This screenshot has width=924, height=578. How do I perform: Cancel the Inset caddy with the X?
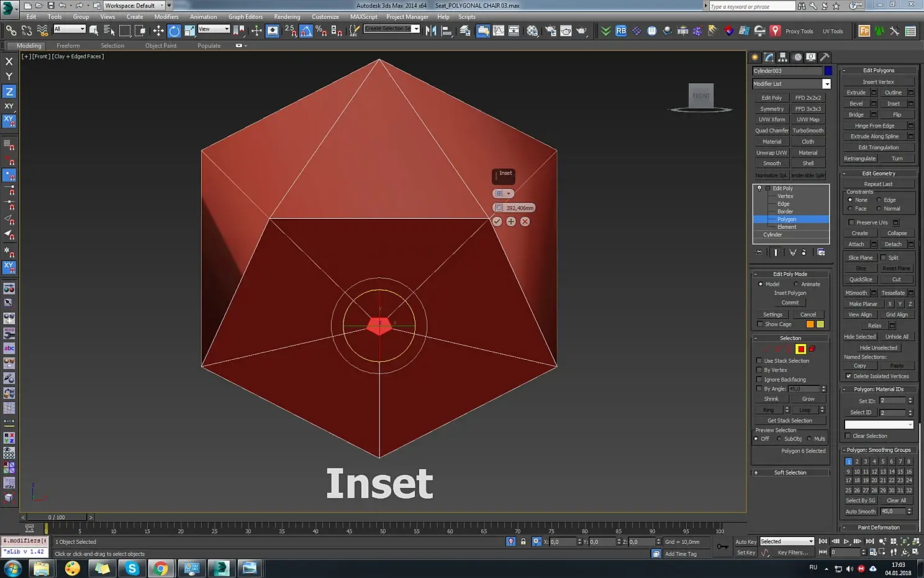(525, 222)
